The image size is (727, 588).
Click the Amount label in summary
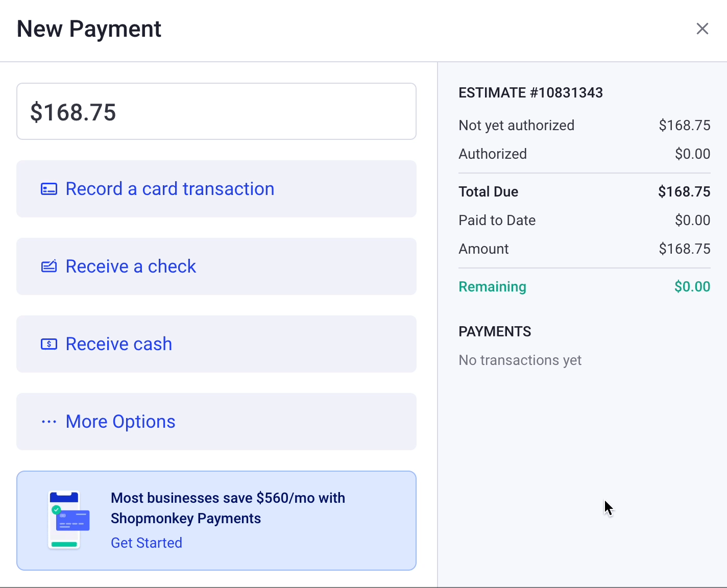[483, 249]
